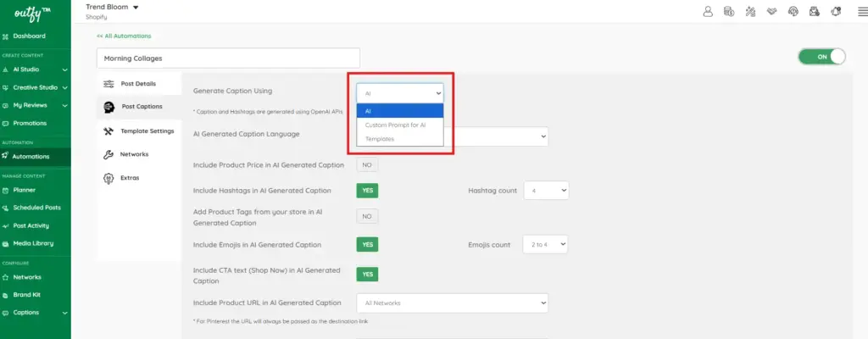
Task: Select AI option in dropdown list
Action: 400,111
